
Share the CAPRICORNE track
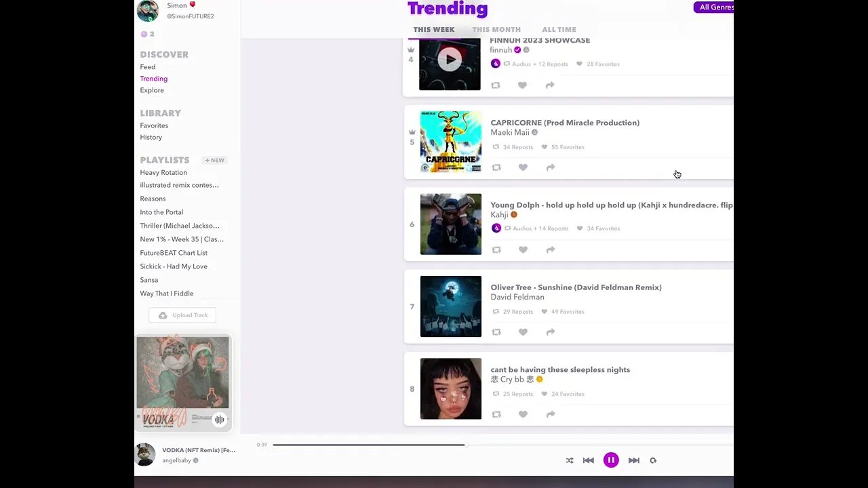[x=551, y=167]
